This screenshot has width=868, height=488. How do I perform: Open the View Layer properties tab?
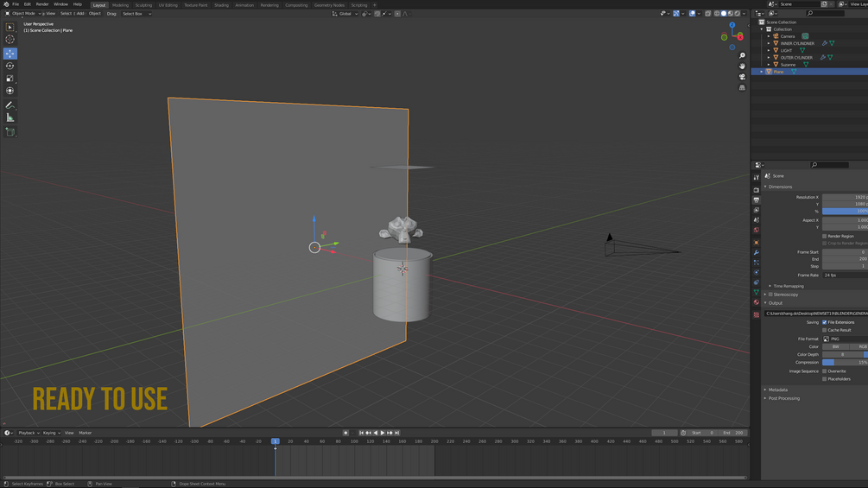click(757, 210)
